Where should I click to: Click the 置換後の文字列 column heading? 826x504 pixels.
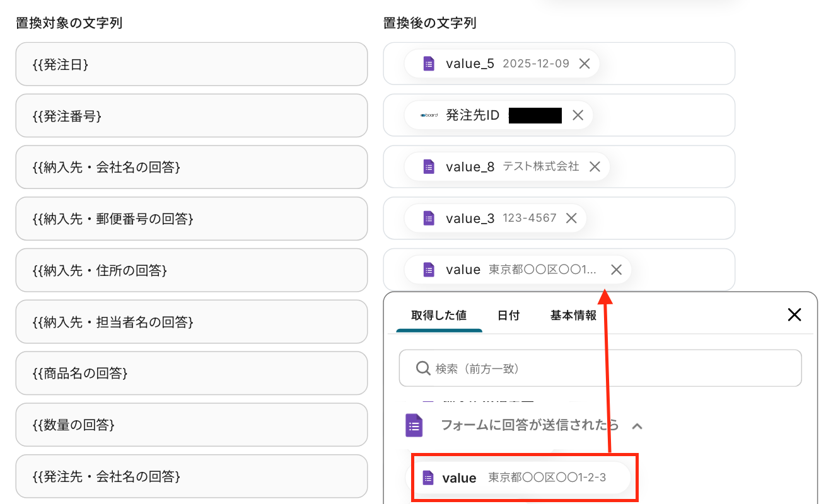[x=429, y=23]
